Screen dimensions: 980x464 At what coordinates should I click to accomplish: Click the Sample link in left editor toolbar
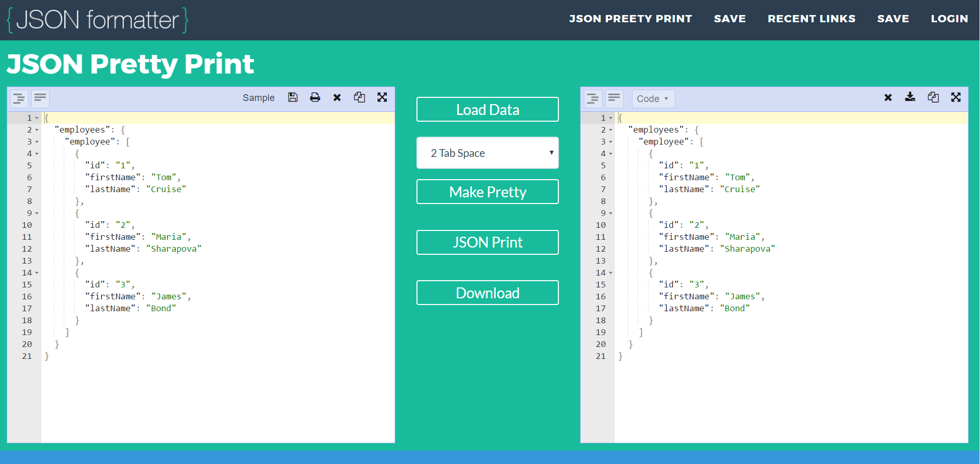258,98
